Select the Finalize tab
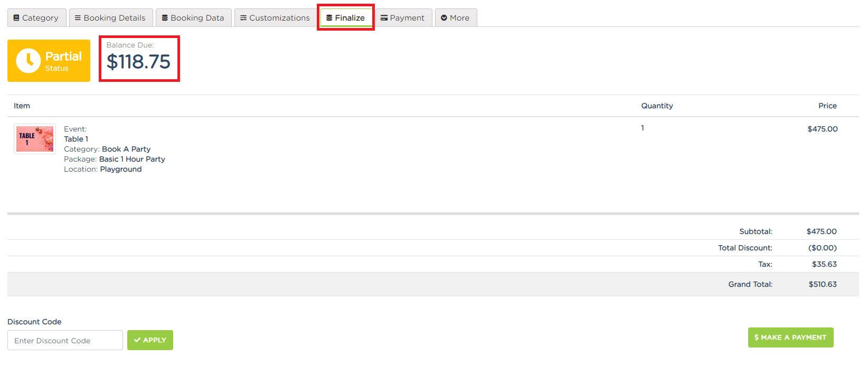This screenshot has height=366, width=868. [x=346, y=18]
